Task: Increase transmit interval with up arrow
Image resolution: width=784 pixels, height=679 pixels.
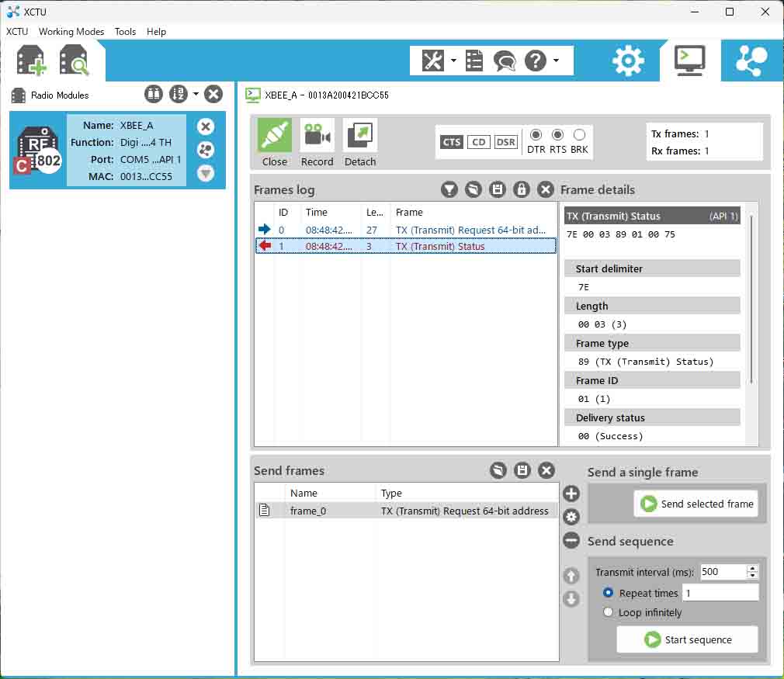Action: pos(752,569)
